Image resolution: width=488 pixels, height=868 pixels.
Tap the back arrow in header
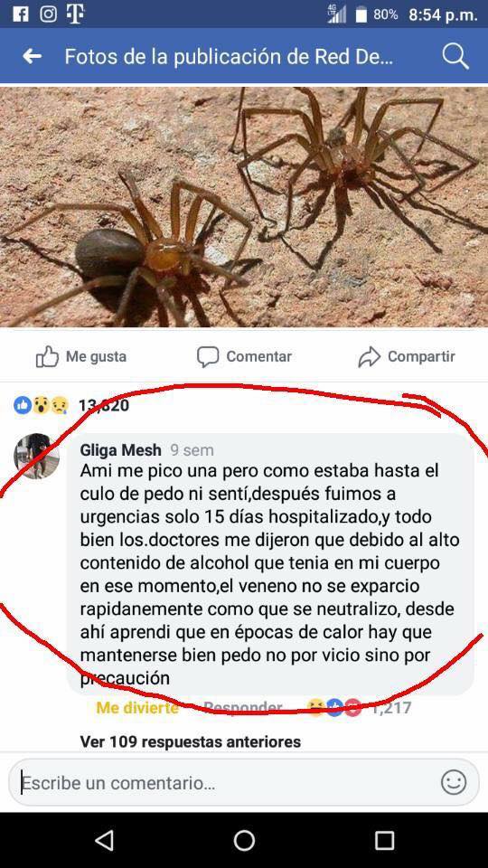coord(33,56)
